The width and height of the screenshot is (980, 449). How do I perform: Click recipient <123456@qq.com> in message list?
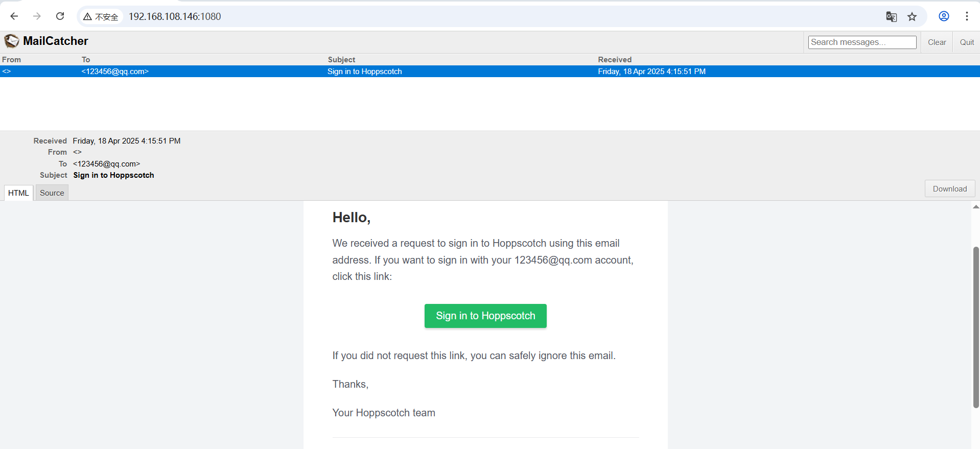pyautogui.click(x=115, y=72)
